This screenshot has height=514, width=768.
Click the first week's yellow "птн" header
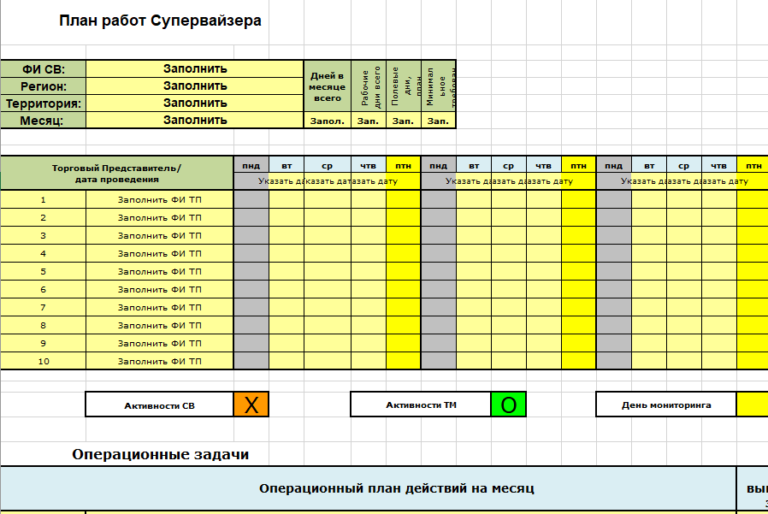click(x=404, y=166)
